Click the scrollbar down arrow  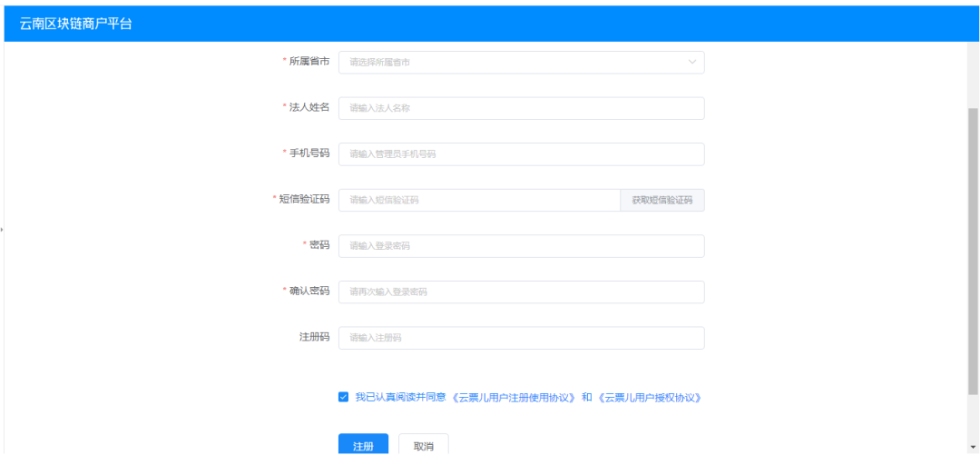(x=973, y=448)
